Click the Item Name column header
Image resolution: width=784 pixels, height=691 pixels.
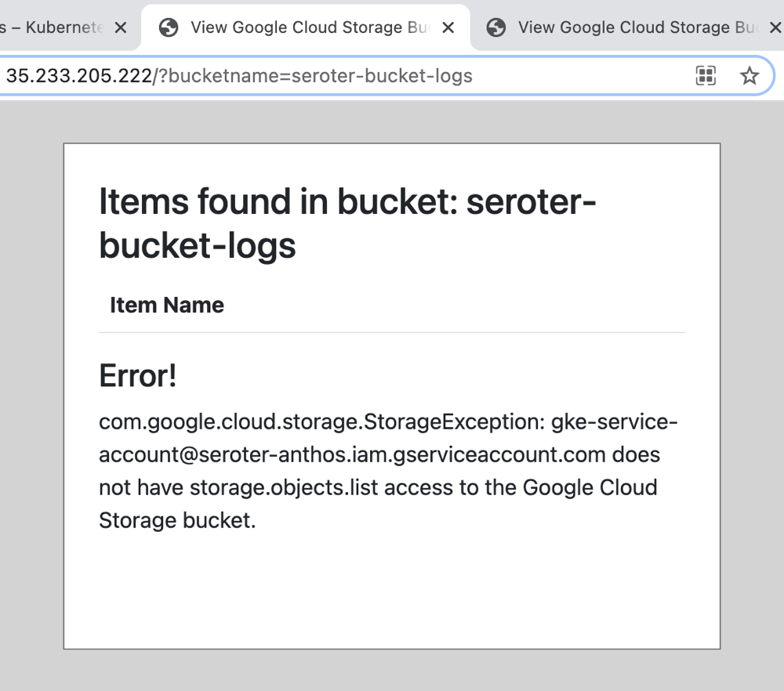167,305
